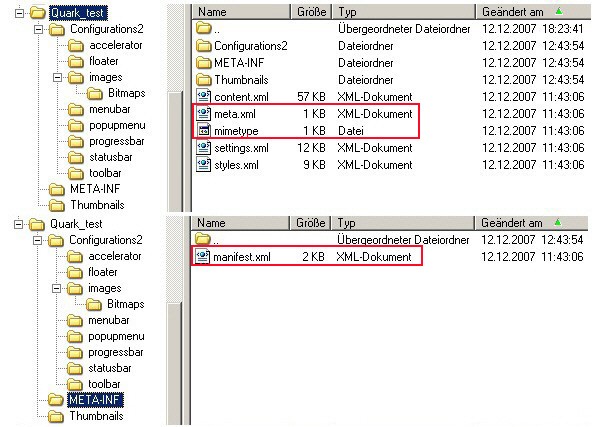Select the Bitmaps folder in the lower tree
This screenshot has height=427, width=600.
point(125,304)
